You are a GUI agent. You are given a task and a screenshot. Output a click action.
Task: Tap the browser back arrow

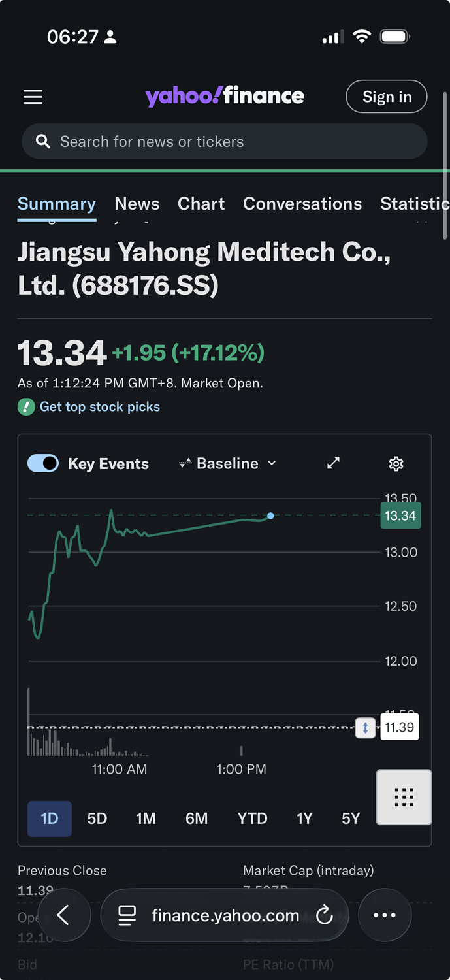(64, 915)
